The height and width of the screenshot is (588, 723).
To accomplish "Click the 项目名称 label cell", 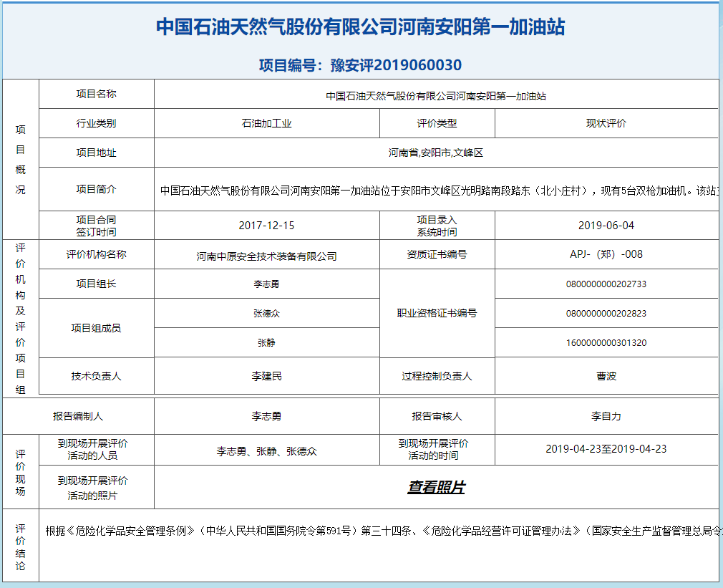I will [x=97, y=94].
